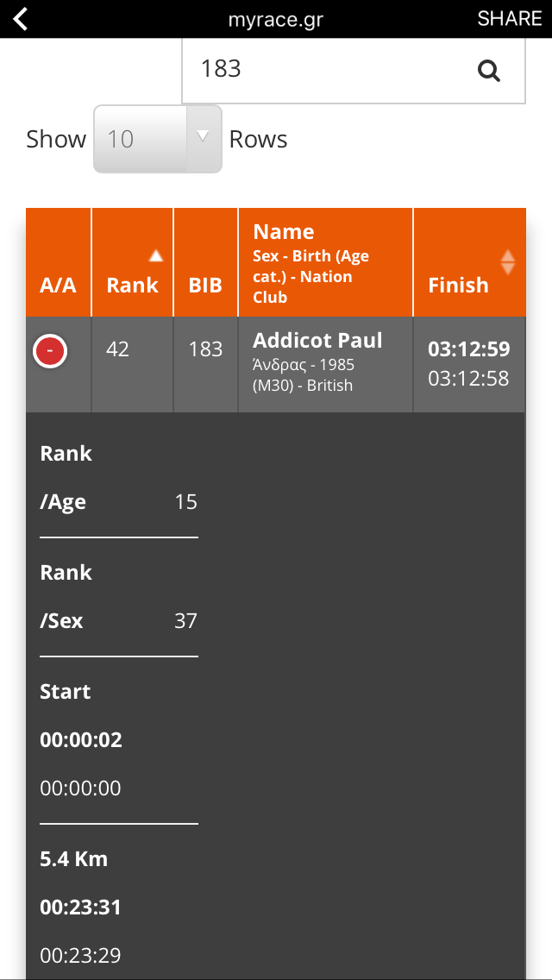Click the dropdown arrow beside 10
This screenshot has height=980, width=552.
(x=203, y=136)
